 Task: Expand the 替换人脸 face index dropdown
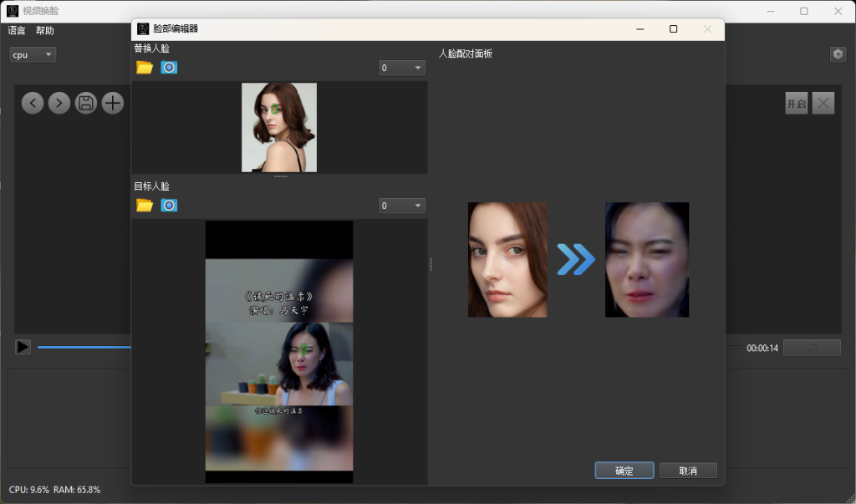pos(402,68)
